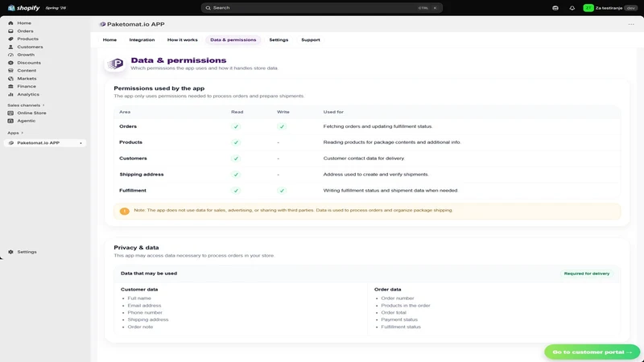Open Online Store sales channel

31,113
